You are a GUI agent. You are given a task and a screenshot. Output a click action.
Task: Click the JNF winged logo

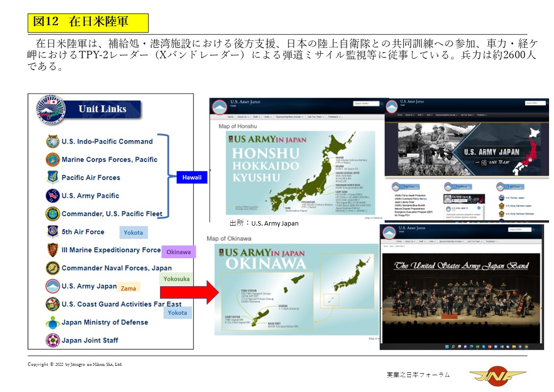tap(498, 376)
